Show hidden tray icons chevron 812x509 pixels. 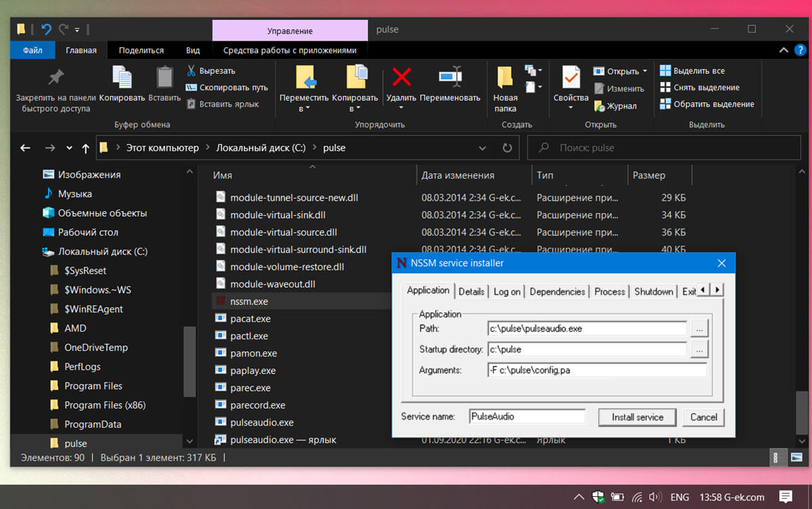pyautogui.click(x=580, y=497)
